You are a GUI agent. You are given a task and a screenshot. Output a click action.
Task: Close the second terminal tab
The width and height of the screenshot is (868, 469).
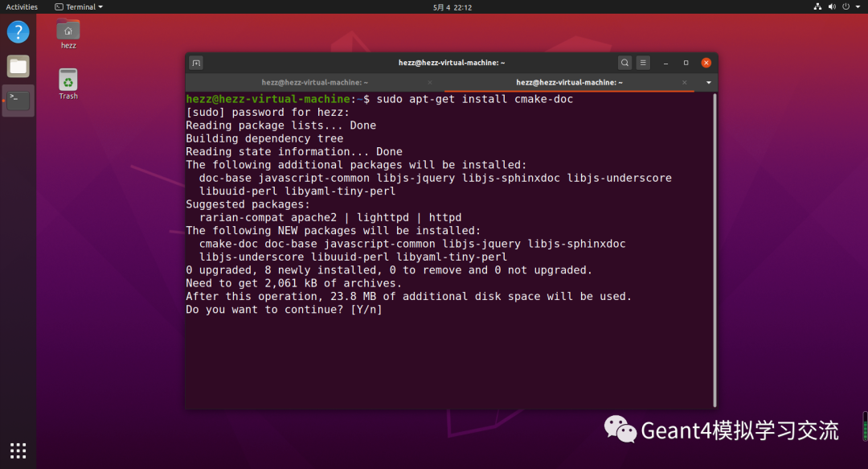(684, 83)
